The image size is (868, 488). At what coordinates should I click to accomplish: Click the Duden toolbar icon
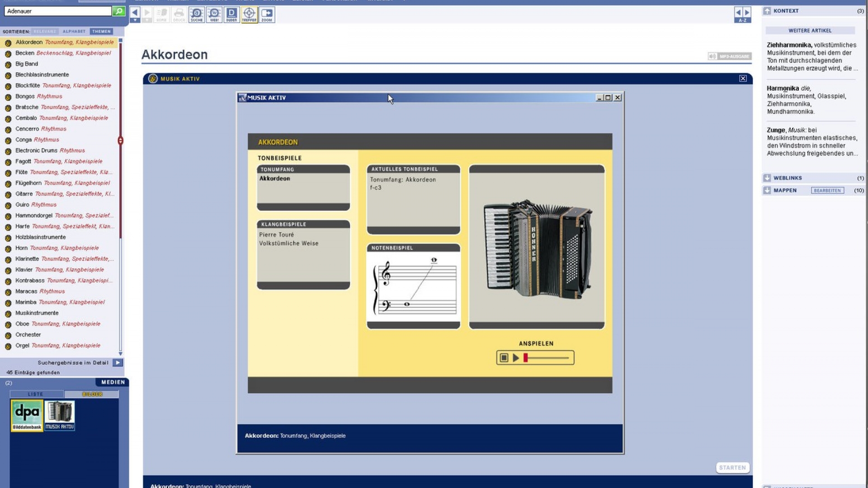tap(231, 14)
